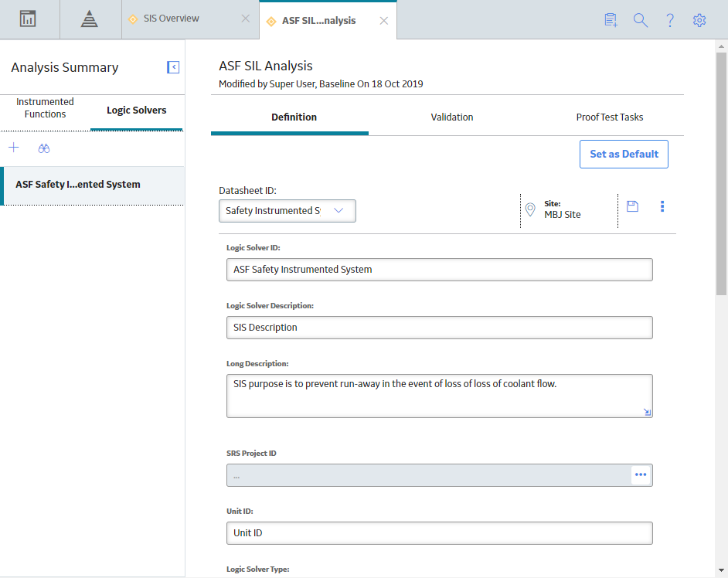The width and height of the screenshot is (728, 578).
Task: Collapse the Analysis Summary panel
Action: pos(173,67)
